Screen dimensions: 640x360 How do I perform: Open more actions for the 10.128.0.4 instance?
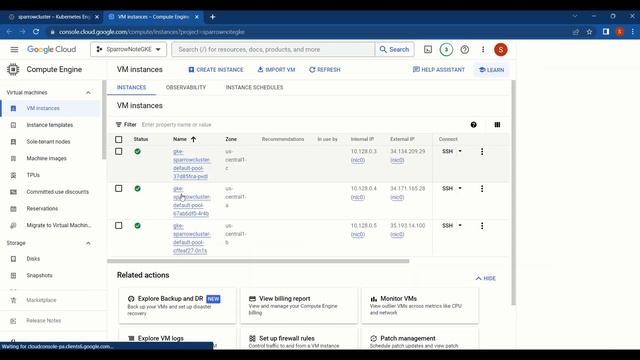(x=482, y=189)
